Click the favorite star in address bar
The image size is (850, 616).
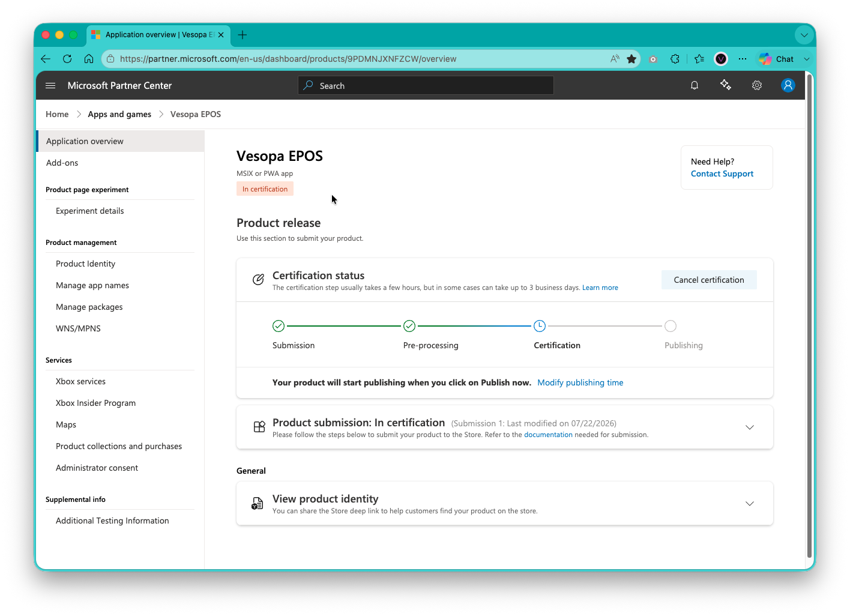(631, 59)
